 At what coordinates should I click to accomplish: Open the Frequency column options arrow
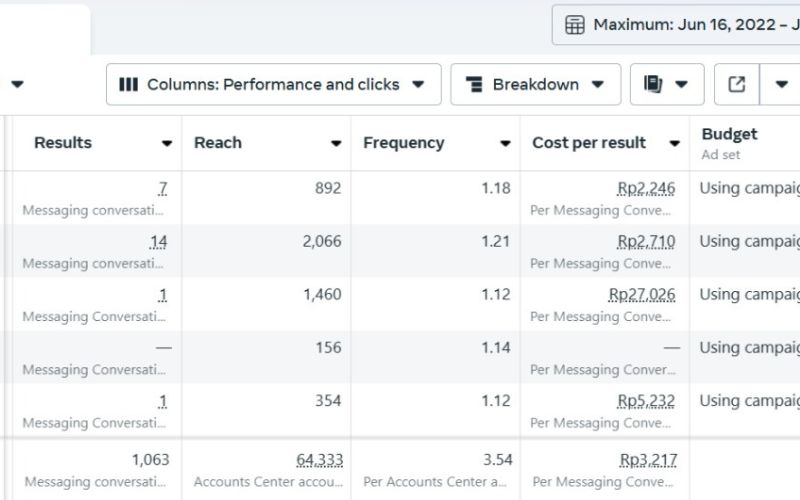pyautogui.click(x=505, y=144)
